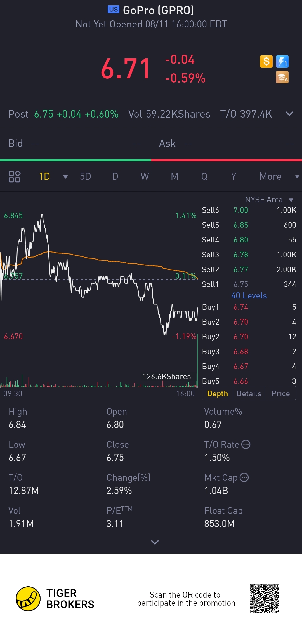Viewport: 302px width, 644px height.
Task: Tap the blue lightning bolt icon
Action: pyautogui.click(x=282, y=61)
